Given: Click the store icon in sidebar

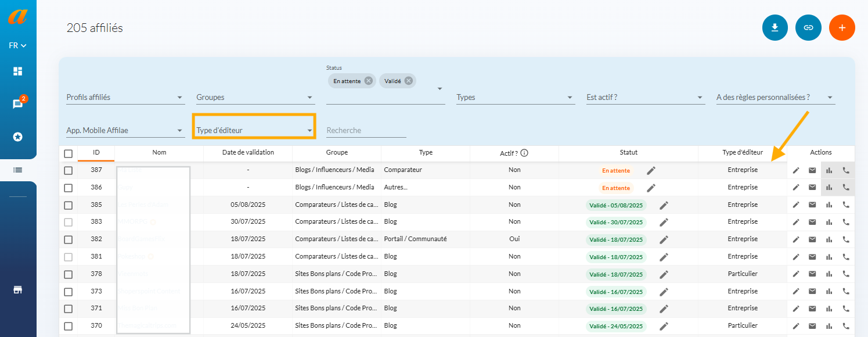Looking at the screenshot, I should click(x=18, y=290).
